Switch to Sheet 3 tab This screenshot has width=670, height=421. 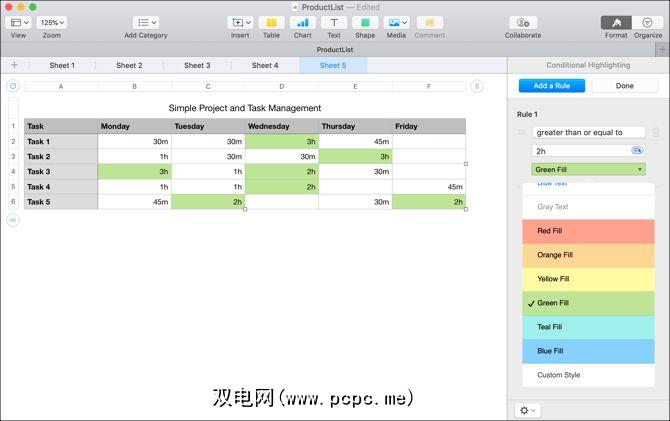point(197,65)
